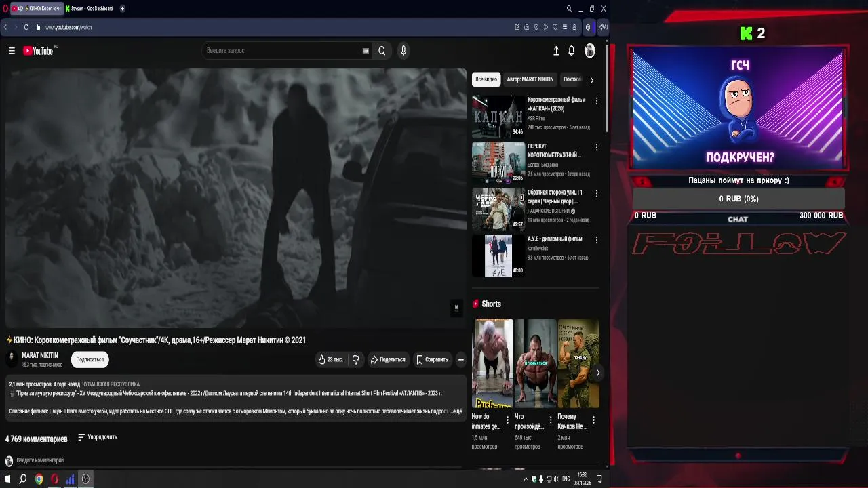Open options menu for Обратная сторона улиц

[597, 193]
